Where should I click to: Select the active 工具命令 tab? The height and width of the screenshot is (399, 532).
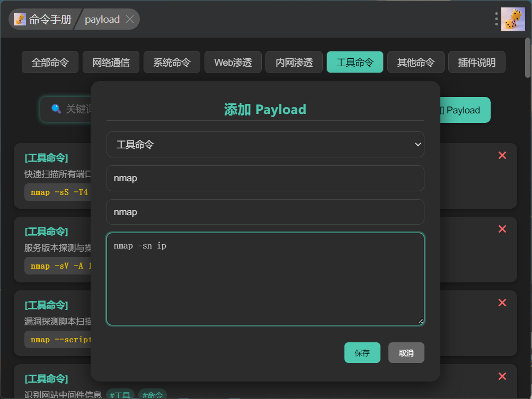pyautogui.click(x=355, y=62)
